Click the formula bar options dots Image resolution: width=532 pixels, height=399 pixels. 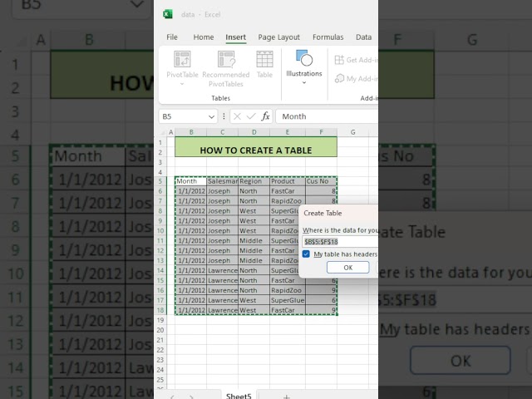pos(224,116)
